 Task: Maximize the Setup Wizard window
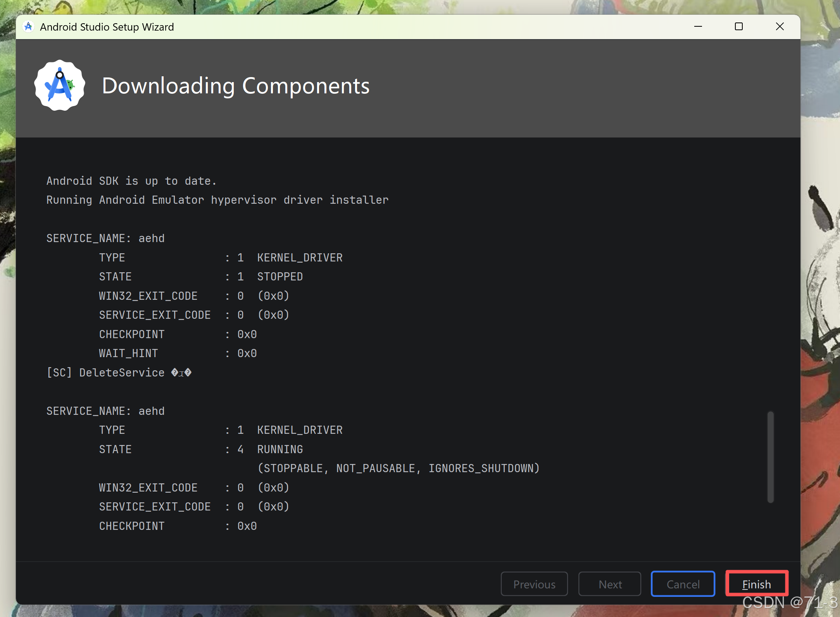738,27
